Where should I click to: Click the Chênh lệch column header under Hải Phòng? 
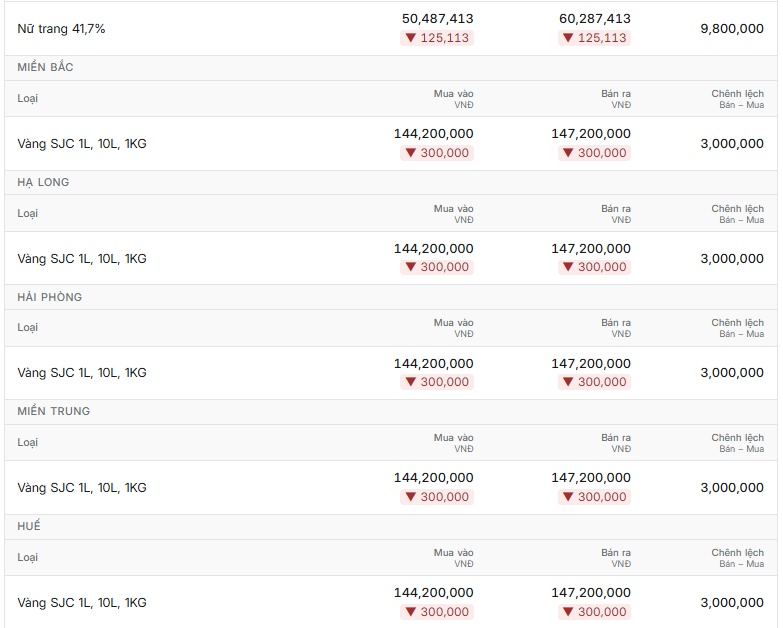738,328
